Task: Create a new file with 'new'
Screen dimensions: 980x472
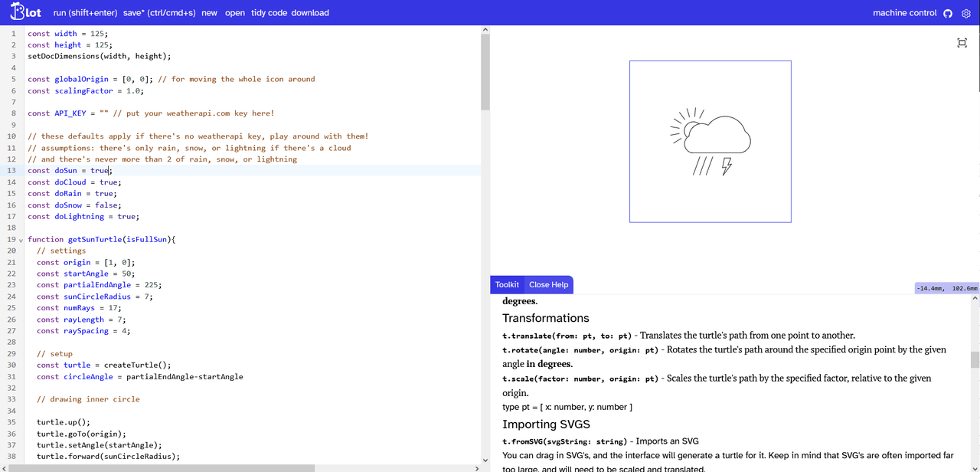Action: (x=209, y=13)
